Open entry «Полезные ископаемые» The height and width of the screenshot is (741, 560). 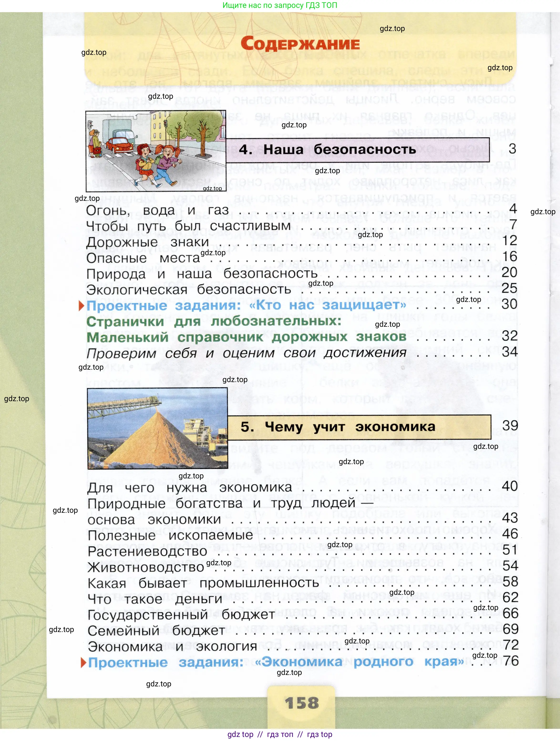170,535
